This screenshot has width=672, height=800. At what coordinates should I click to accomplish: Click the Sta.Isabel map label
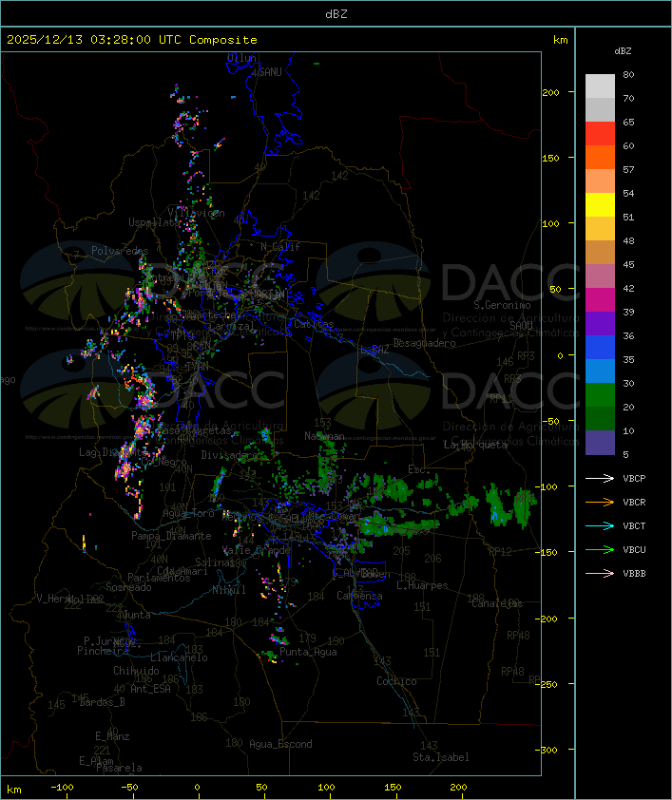441,757
